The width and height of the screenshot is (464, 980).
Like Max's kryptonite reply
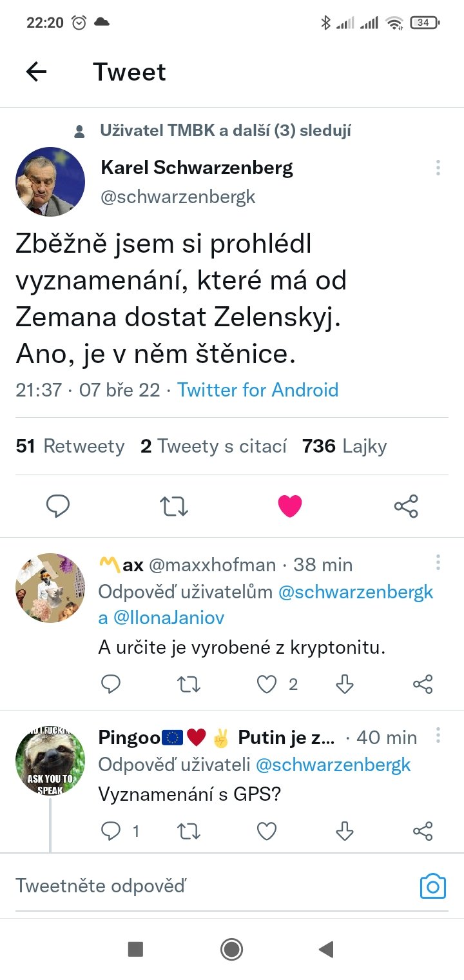267,684
